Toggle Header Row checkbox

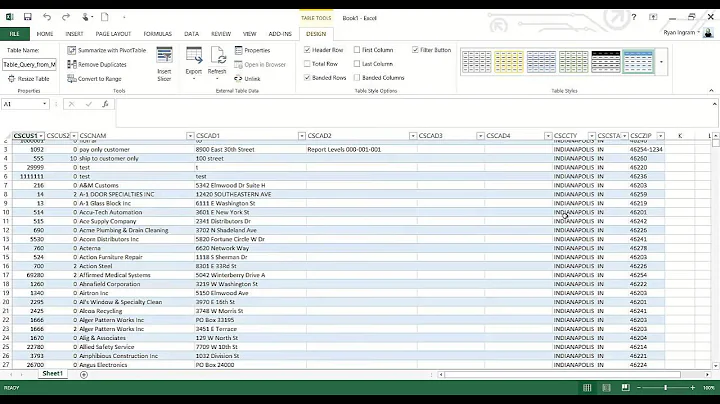coord(307,50)
